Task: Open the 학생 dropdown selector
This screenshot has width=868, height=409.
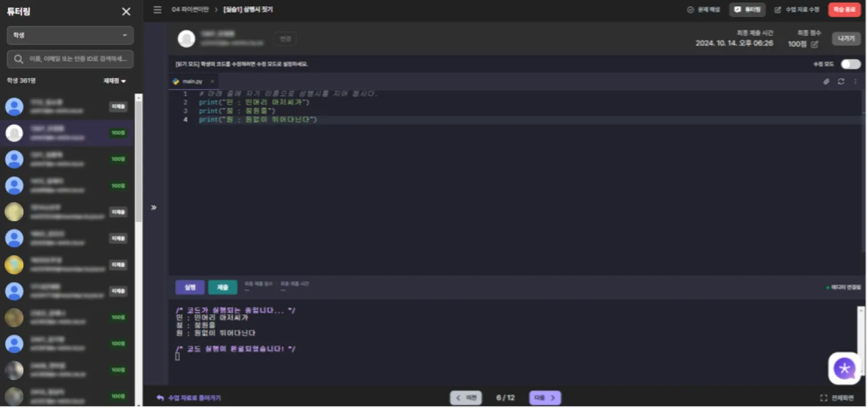Action: pyautogui.click(x=70, y=35)
